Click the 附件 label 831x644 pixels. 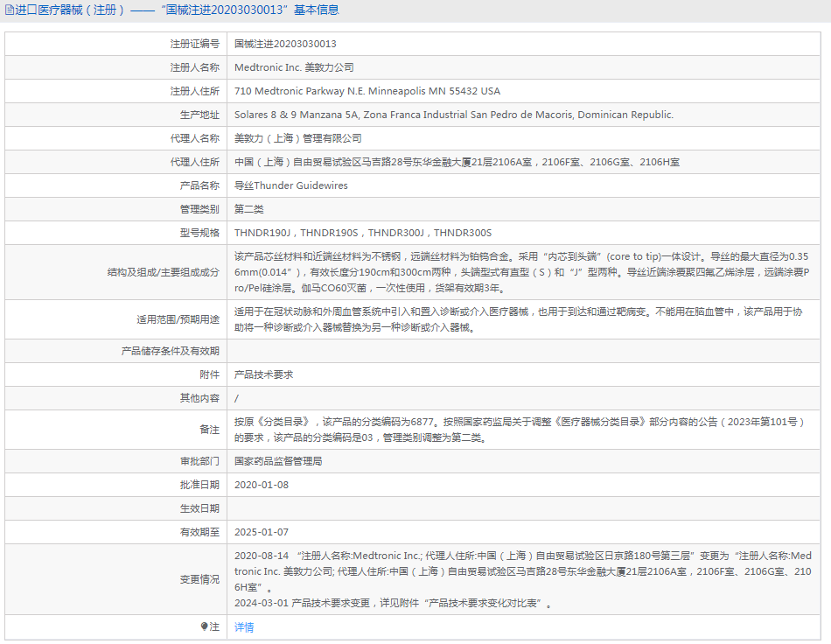pos(209,374)
